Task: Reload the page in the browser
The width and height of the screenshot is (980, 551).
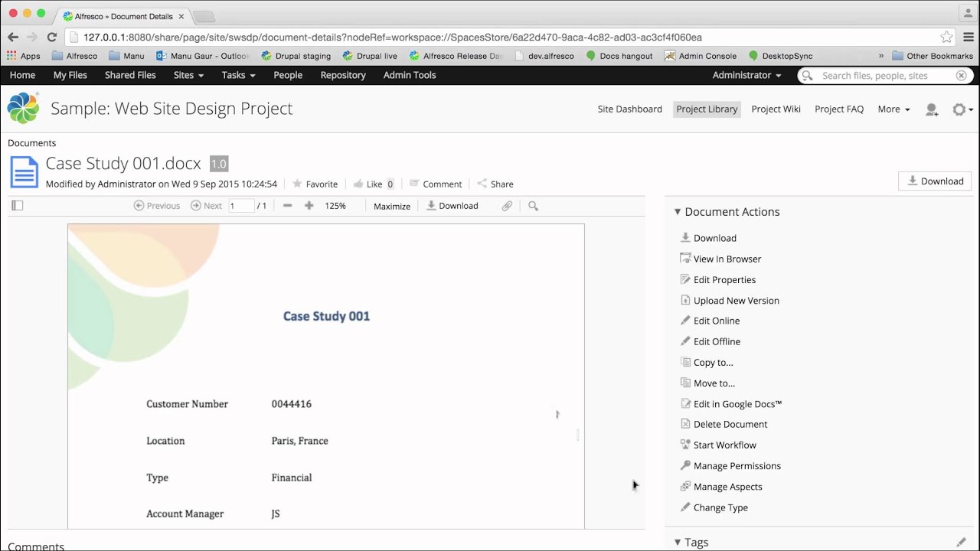Action: click(x=52, y=37)
